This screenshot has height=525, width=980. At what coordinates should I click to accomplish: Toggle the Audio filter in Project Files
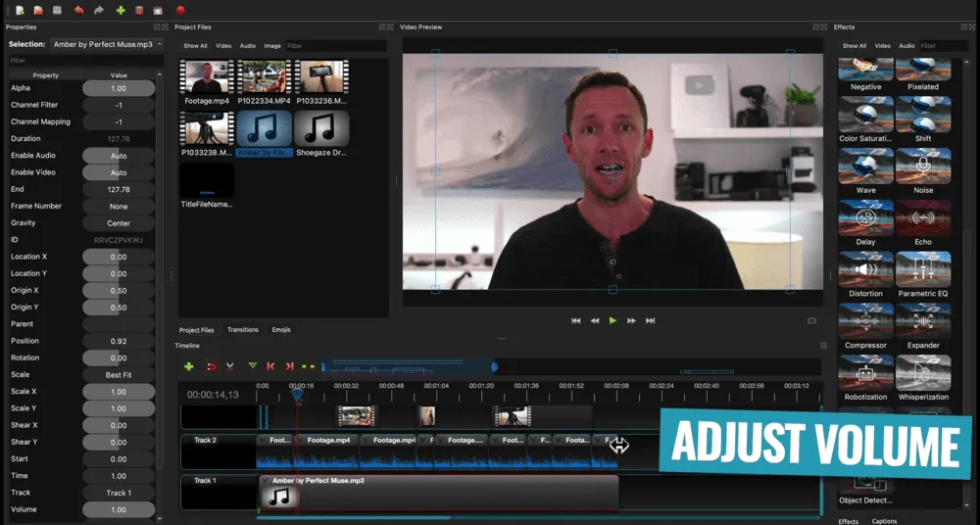pos(248,46)
